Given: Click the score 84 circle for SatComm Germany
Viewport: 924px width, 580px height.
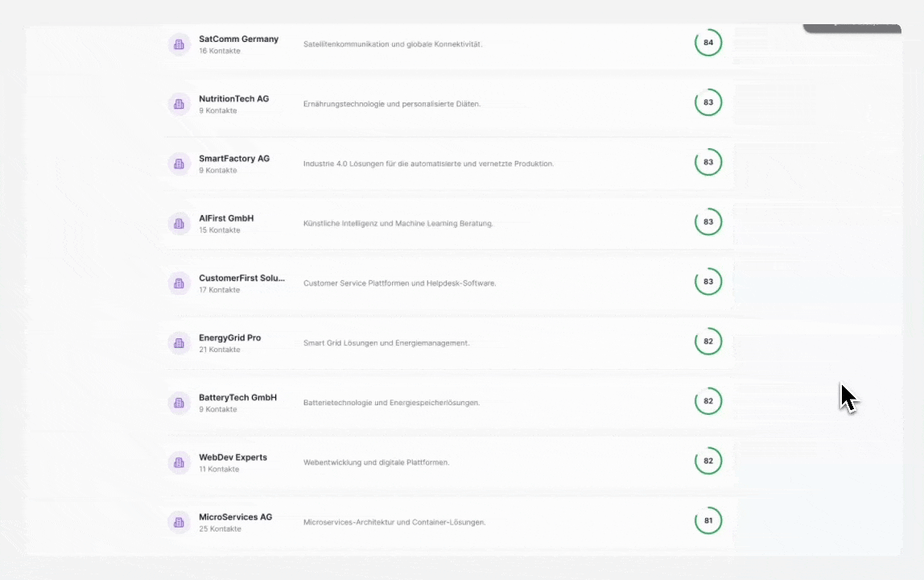Looking at the screenshot, I should [x=708, y=43].
